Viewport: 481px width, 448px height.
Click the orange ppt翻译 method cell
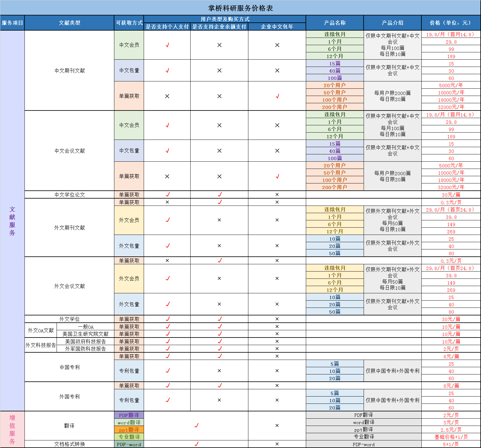129,430
